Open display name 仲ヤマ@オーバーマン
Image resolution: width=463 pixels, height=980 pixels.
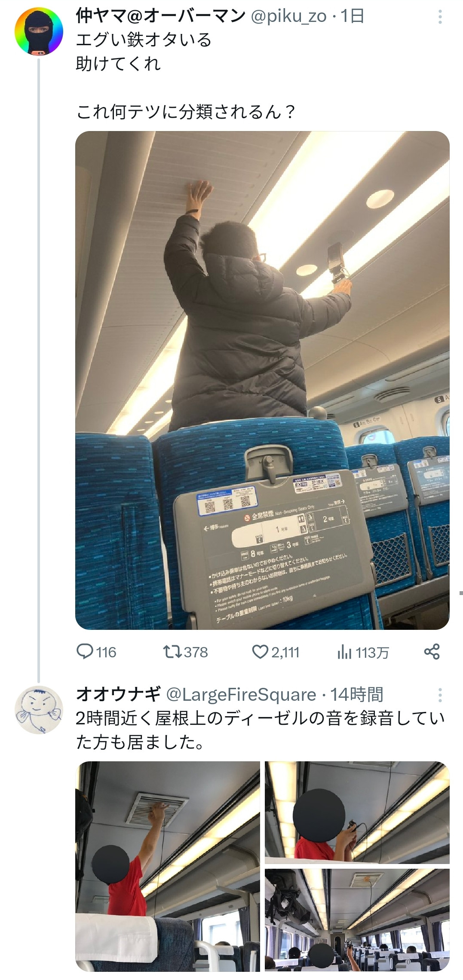tap(160, 16)
